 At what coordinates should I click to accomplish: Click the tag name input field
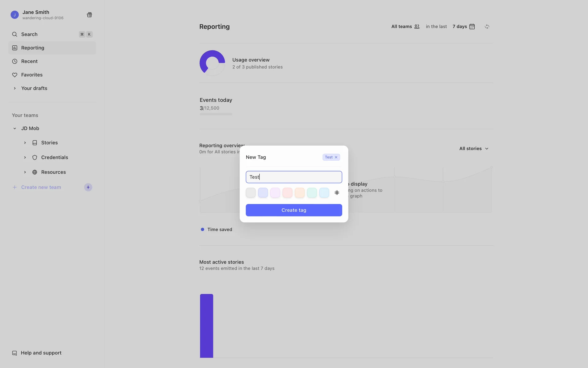tap(294, 177)
